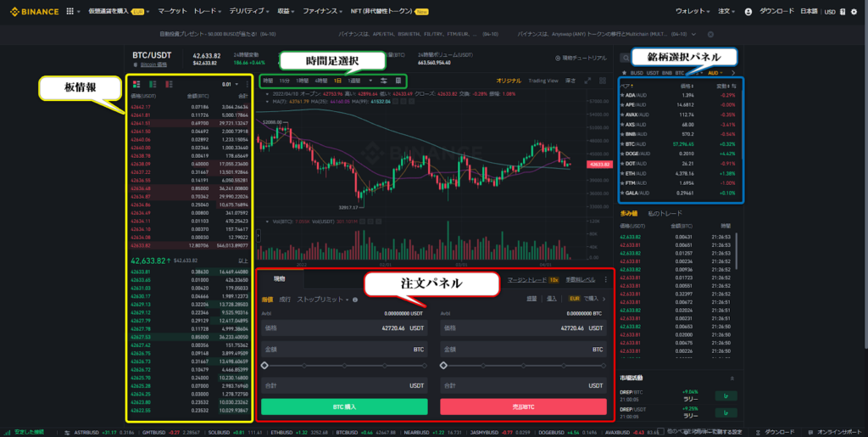Open the user account profile icon
Viewport: 868px width, 437px height.
[x=748, y=12]
